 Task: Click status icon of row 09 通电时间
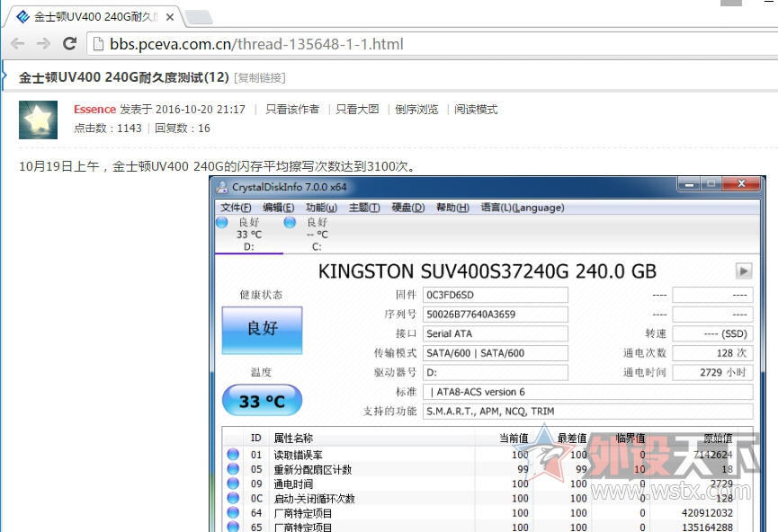[x=233, y=483]
